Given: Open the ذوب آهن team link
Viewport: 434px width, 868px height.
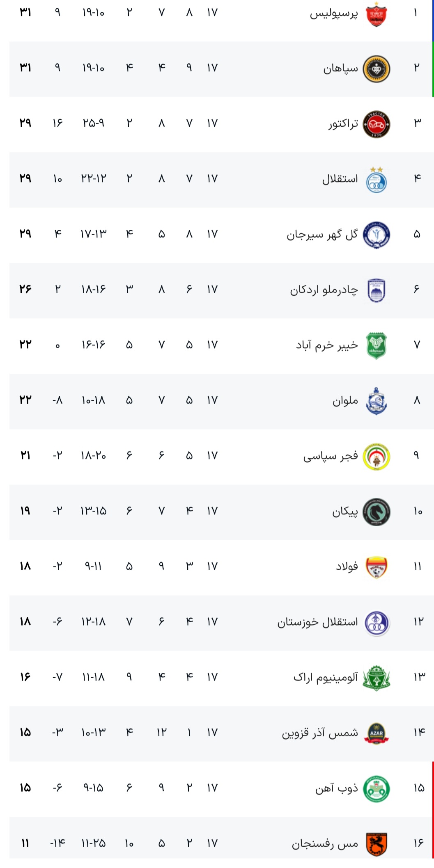Looking at the screenshot, I should point(336,788).
